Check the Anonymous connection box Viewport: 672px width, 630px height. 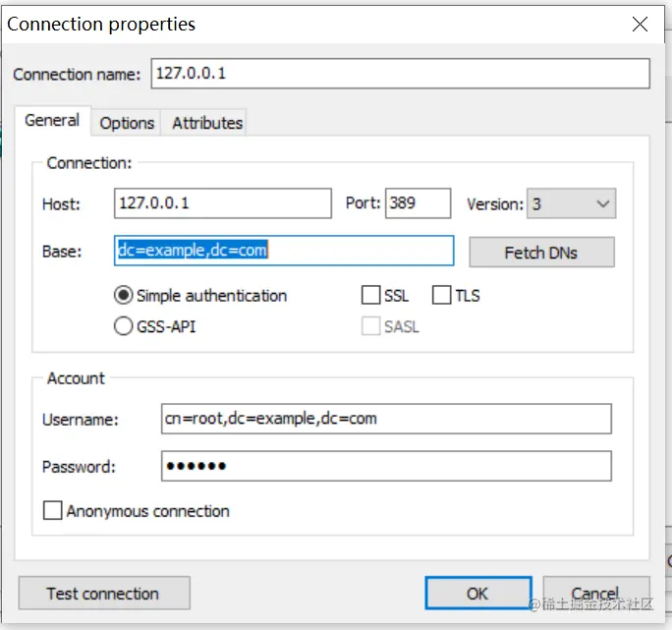click(53, 511)
